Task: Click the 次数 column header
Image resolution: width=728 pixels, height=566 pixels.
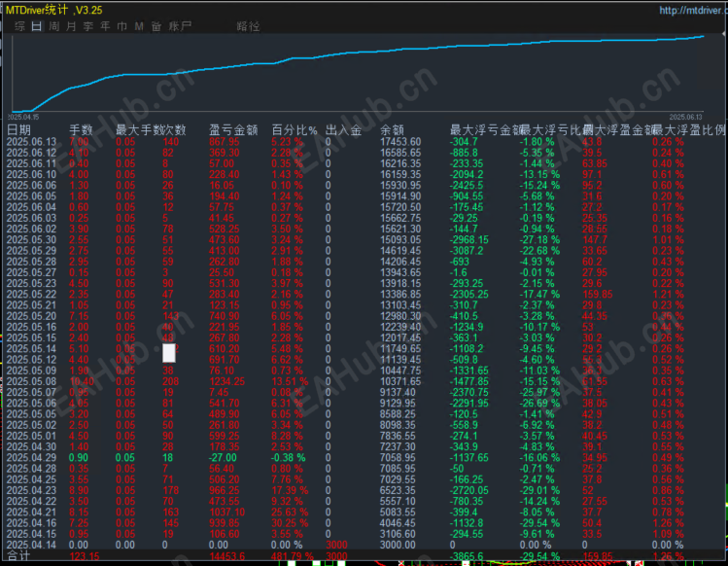Action: (x=174, y=130)
